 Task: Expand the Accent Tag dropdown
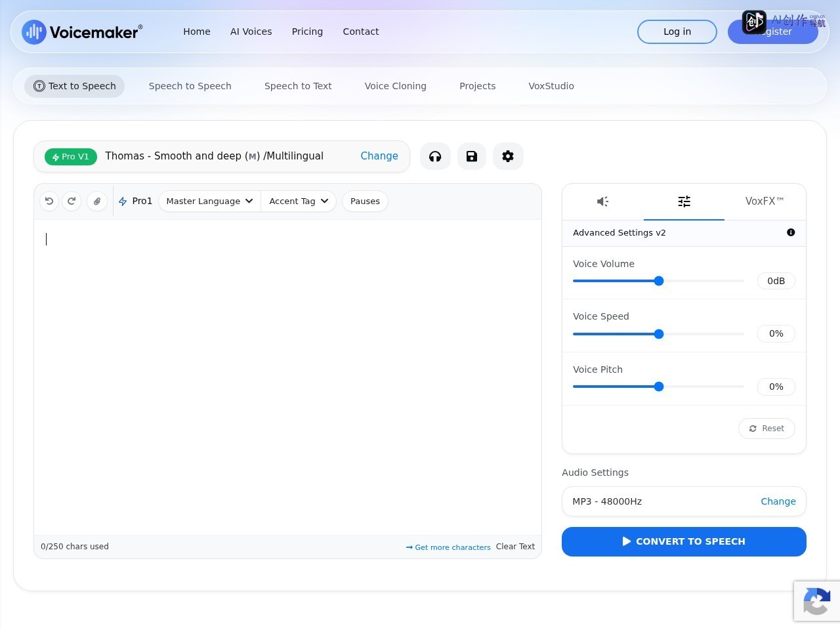[x=299, y=201]
